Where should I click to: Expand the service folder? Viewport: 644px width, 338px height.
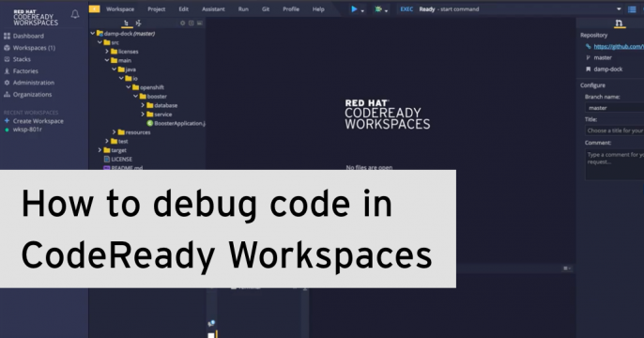coord(143,115)
